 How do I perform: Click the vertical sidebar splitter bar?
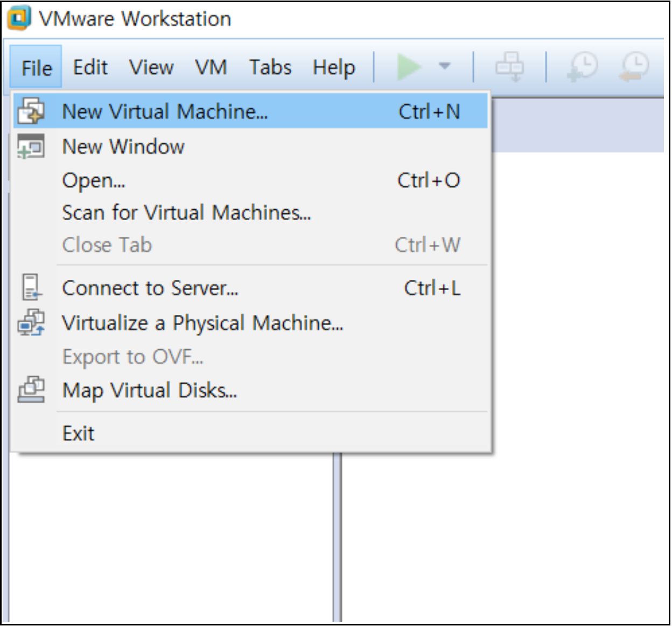[x=337, y=537]
